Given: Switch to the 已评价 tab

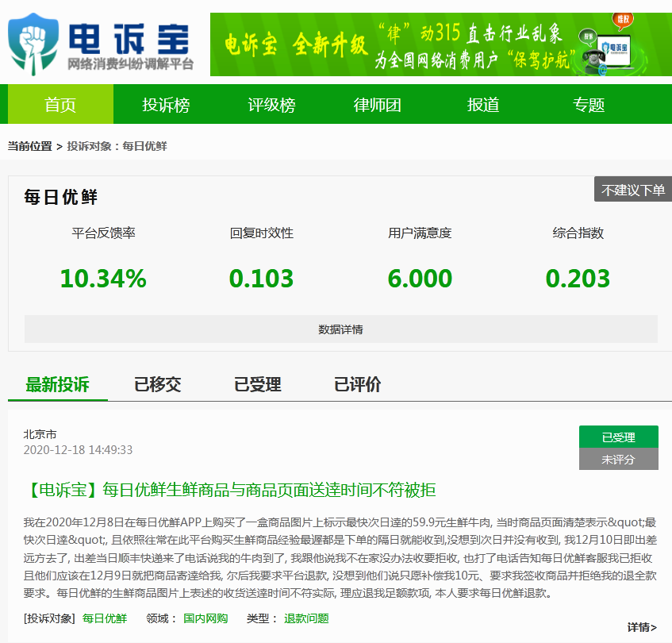Looking at the screenshot, I should pos(357,384).
